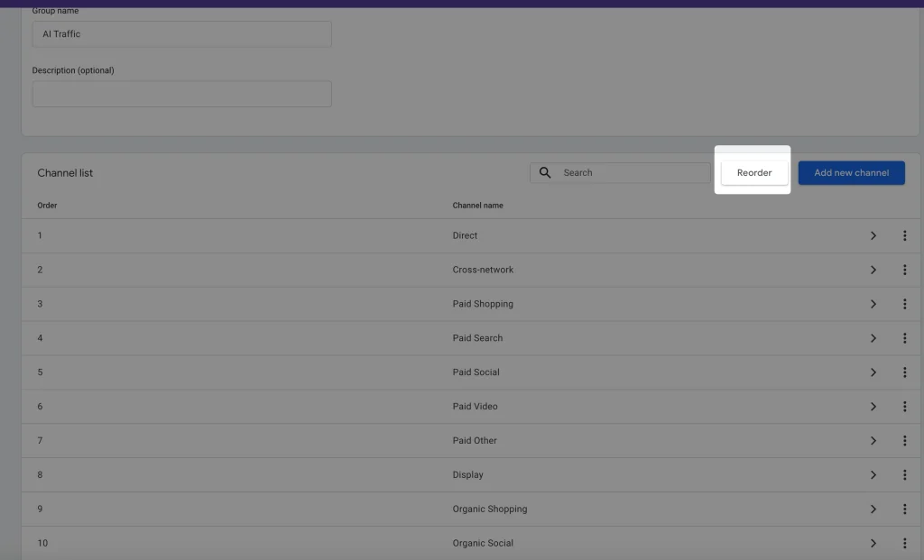
Task: Click the Reorder button
Action: [753, 172]
